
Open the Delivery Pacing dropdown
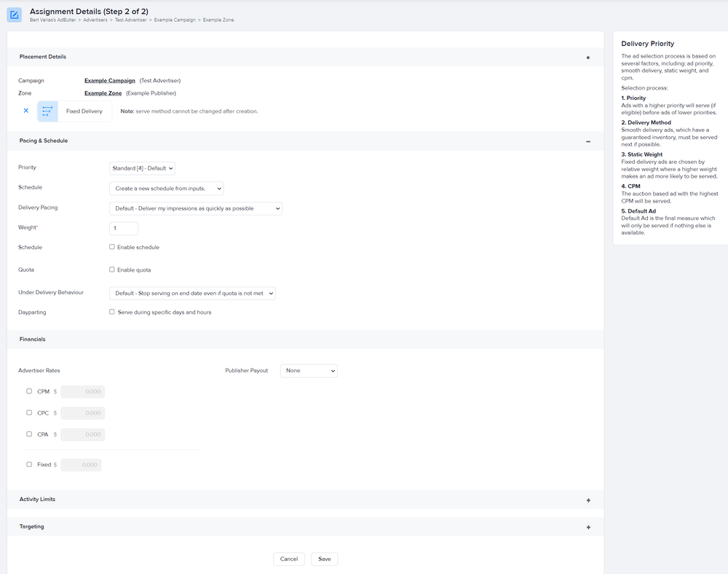(x=196, y=208)
